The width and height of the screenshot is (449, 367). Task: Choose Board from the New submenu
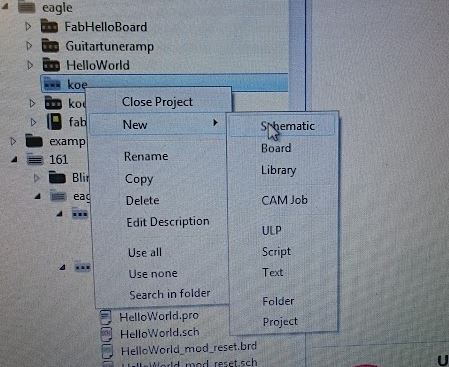click(x=276, y=148)
